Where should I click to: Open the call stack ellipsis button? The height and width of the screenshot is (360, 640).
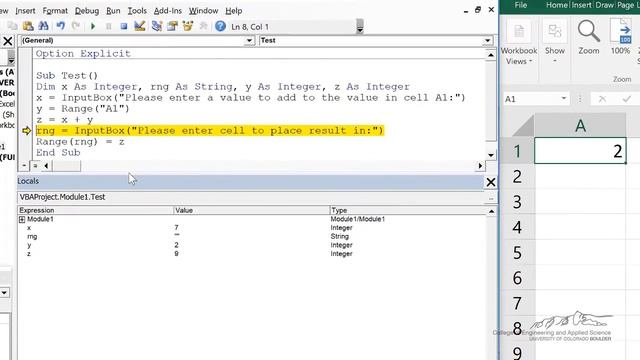(491, 198)
